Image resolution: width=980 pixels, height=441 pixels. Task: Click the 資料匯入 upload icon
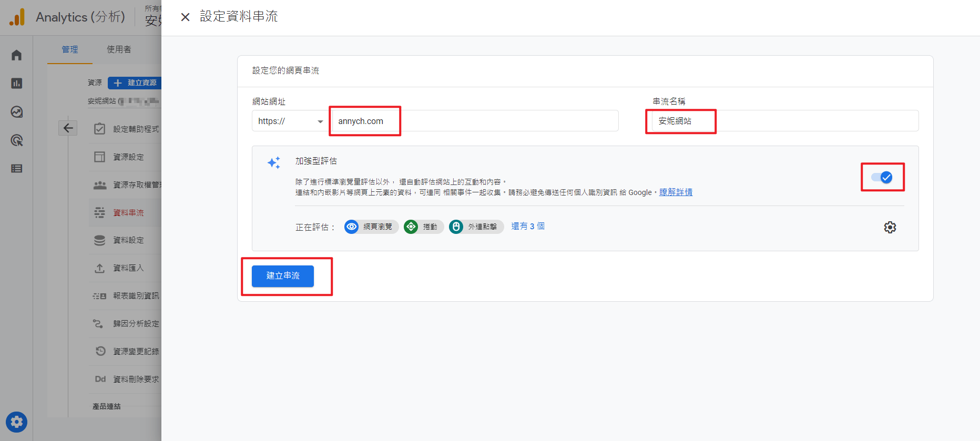tap(99, 268)
